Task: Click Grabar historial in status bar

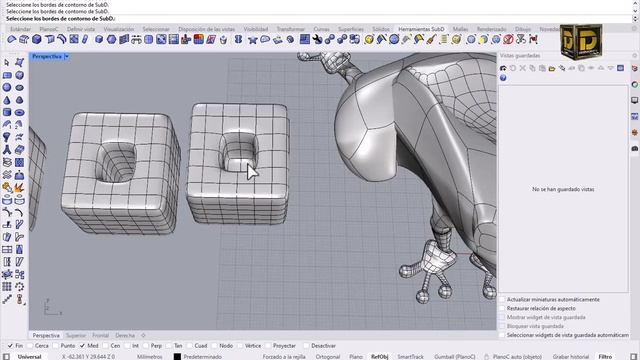Action: [571, 357]
